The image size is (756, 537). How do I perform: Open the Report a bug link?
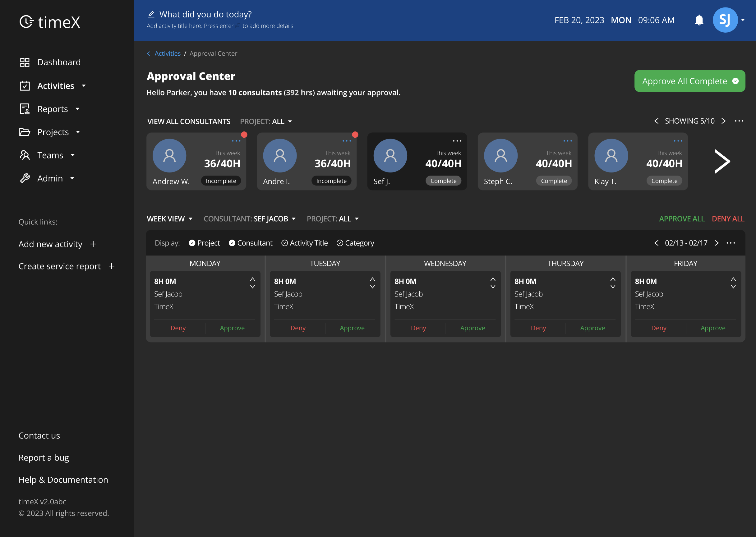point(44,457)
